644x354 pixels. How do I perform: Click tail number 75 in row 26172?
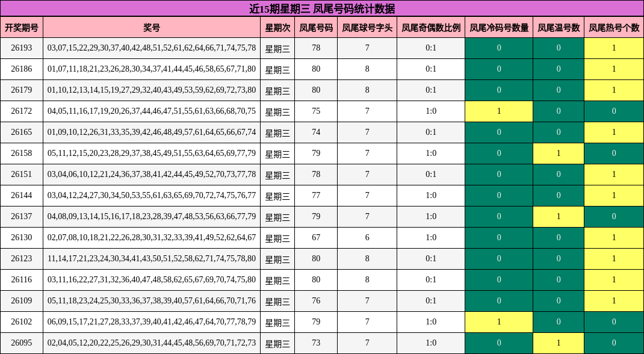click(x=316, y=111)
